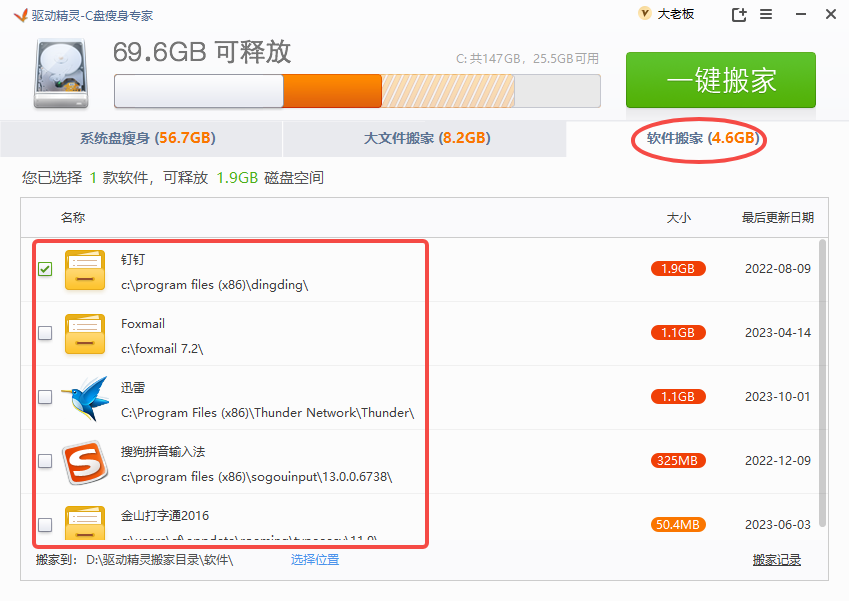Check the Foxmail checkbox

[x=45, y=333]
